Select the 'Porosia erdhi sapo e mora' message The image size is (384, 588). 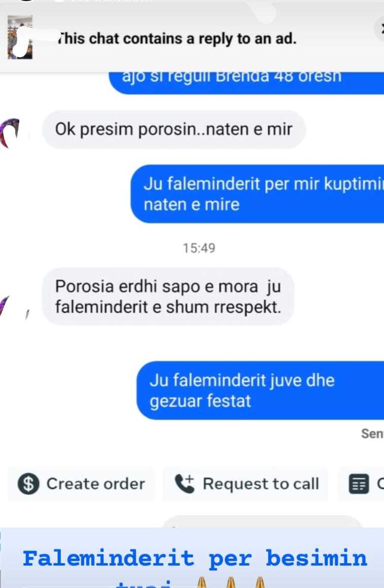(x=168, y=296)
